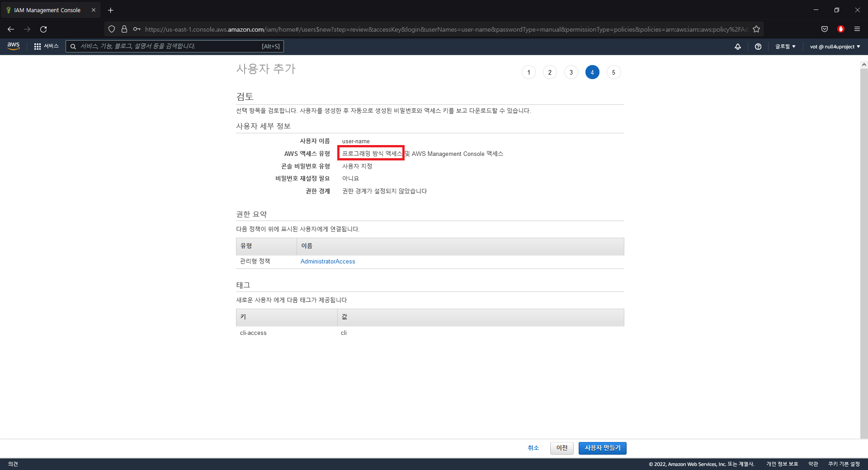Click the user-name value text
The width and height of the screenshot is (868, 470).
[x=356, y=141]
